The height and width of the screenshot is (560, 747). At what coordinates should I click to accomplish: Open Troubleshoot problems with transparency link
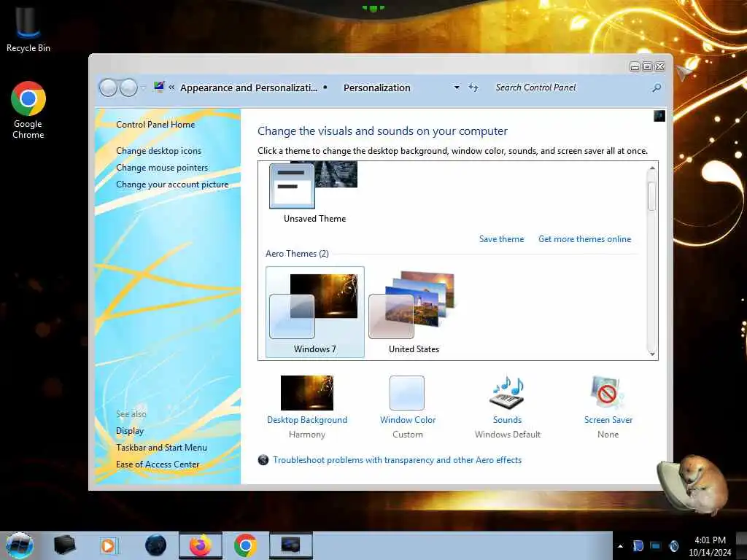pos(397,460)
